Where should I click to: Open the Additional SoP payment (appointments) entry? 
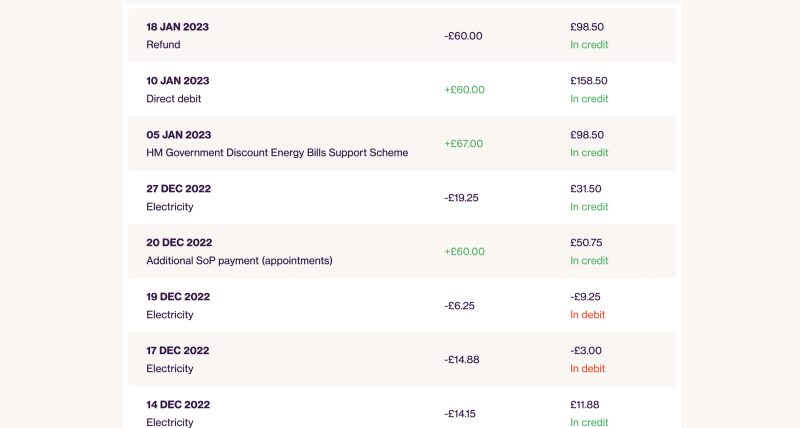coord(402,251)
